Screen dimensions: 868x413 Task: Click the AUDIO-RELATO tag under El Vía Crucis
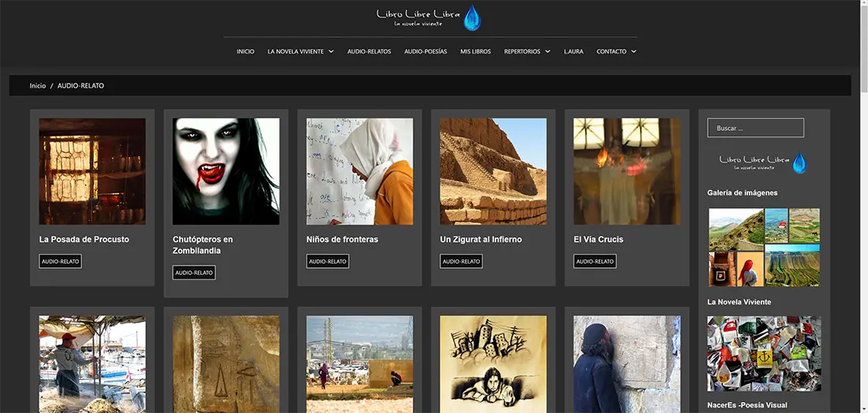click(595, 262)
